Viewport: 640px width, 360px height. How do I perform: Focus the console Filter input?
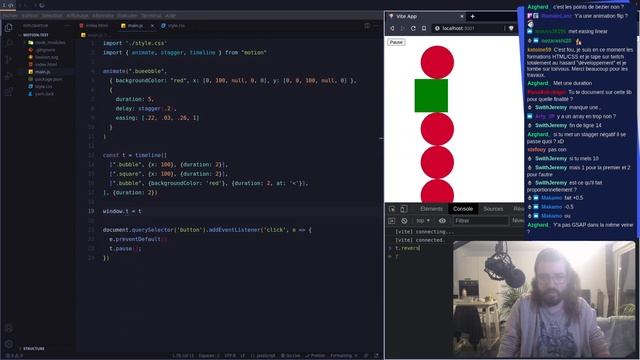point(480,221)
